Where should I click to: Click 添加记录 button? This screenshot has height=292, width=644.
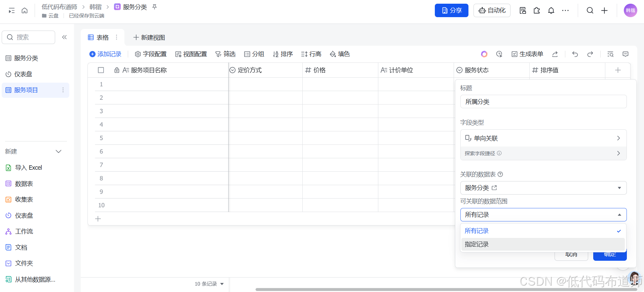(105, 54)
